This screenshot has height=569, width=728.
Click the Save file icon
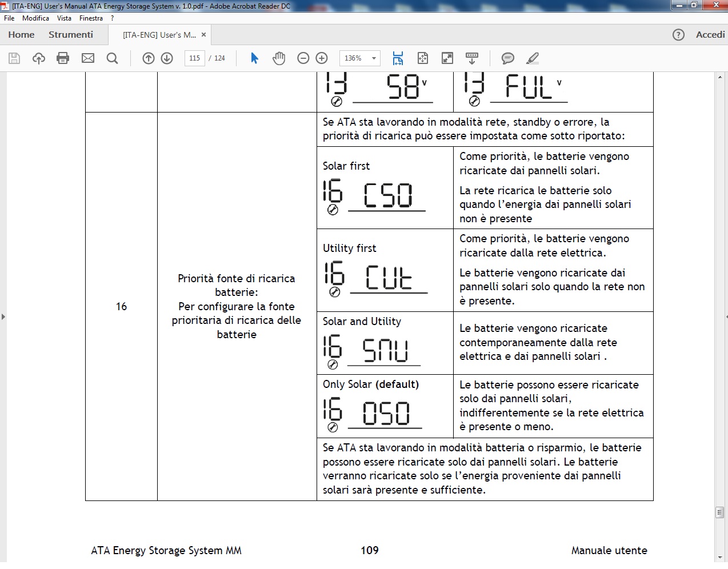pyautogui.click(x=14, y=58)
